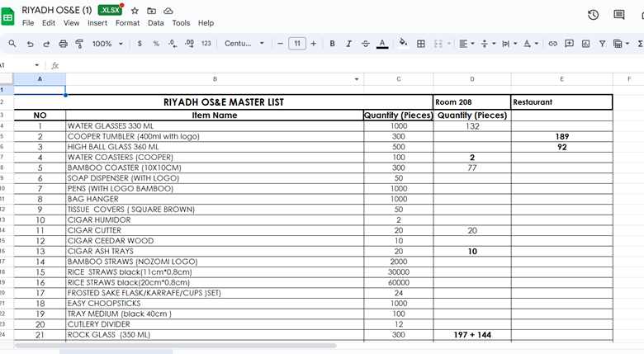Open text wrapping dropdown
This screenshot has width=644, height=354.
[x=509, y=44]
